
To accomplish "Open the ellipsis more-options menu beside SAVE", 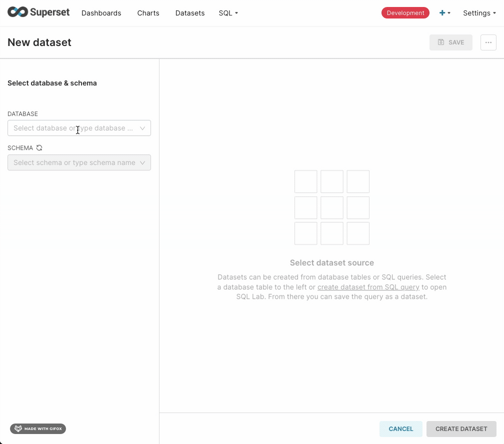I will (488, 42).
